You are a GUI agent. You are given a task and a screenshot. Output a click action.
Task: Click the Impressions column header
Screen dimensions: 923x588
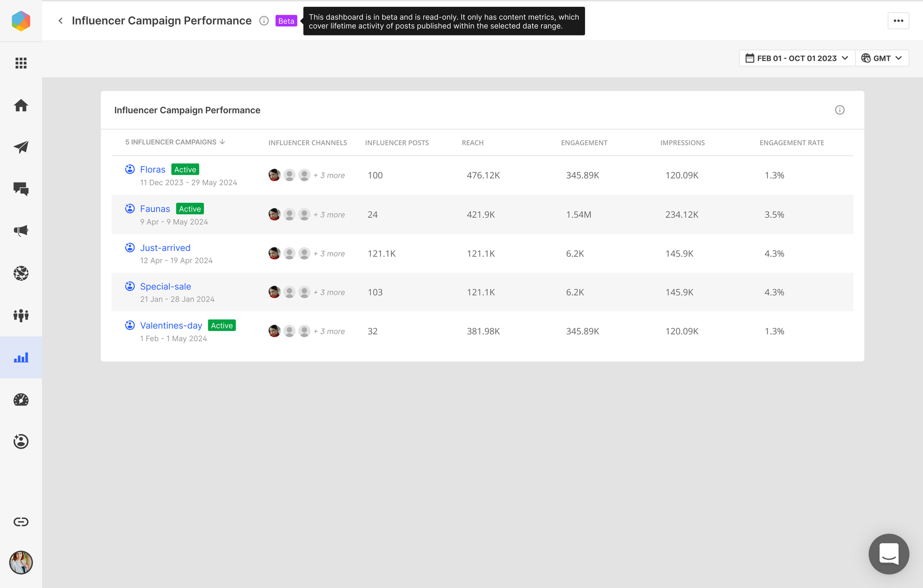pyautogui.click(x=682, y=143)
